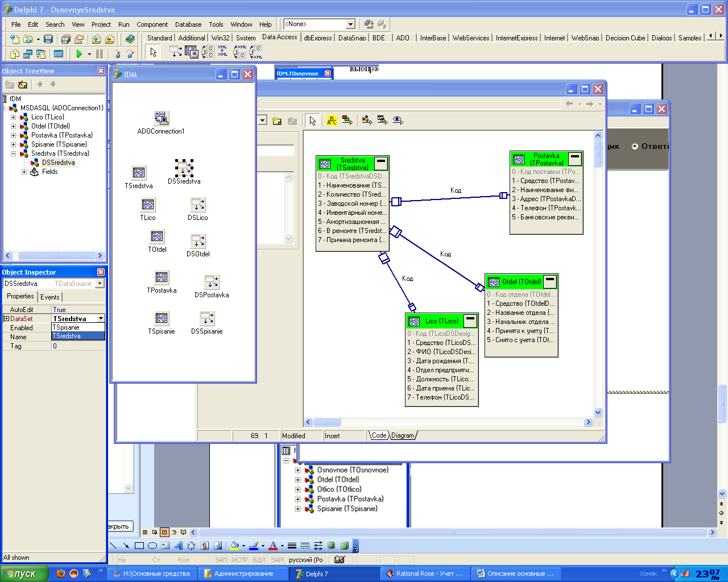This screenshot has height=582, width=728.
Task: Click the Save button in Delphi toolbar
Action: (x=48, y=39)
